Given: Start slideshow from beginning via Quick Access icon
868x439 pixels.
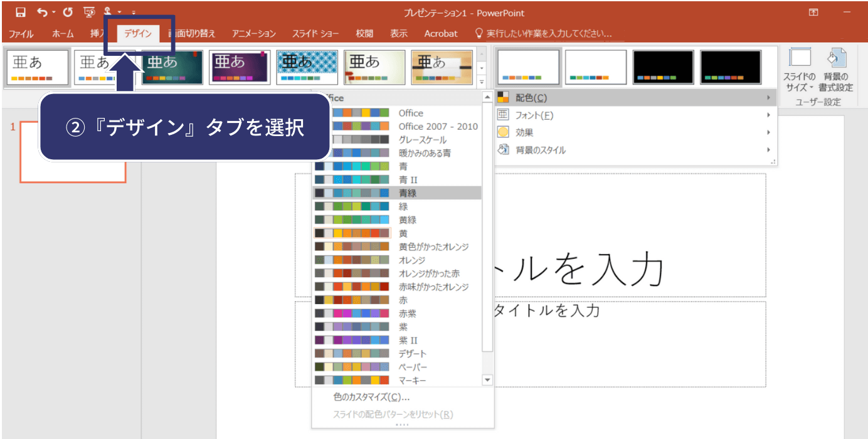Looking at the screenshot, I should [90, 11].
